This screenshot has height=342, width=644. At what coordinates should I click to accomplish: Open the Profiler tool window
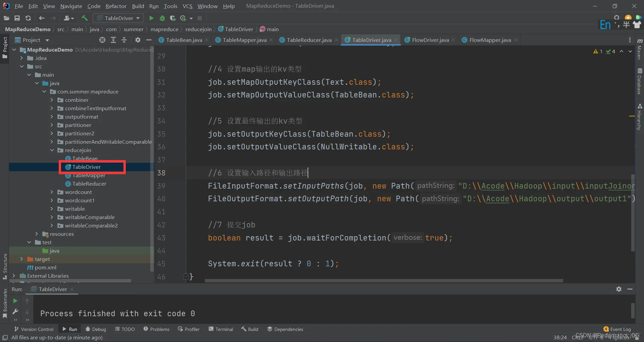pyautogui.click(x=189, y=329)
